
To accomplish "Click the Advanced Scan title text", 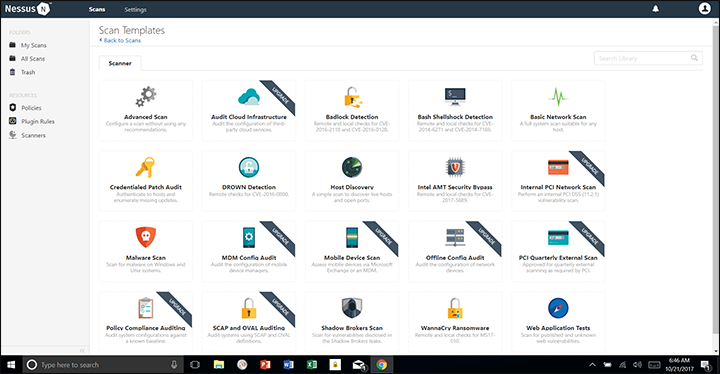I will pos(146,117).
